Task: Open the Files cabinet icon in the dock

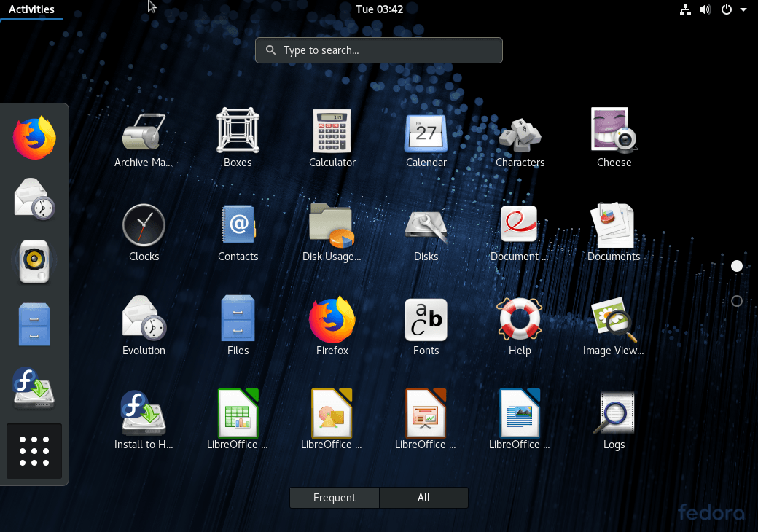Action: point(34,324)
